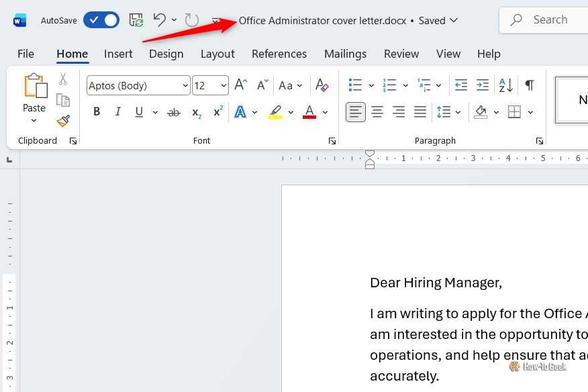Select Align Left
This screenshot has width=588, height=392.
point(356,112)
